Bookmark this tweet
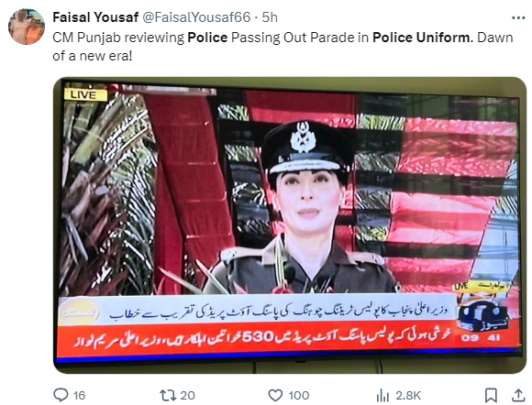This screenshot has height=405, width=532. tap(491, 396)
